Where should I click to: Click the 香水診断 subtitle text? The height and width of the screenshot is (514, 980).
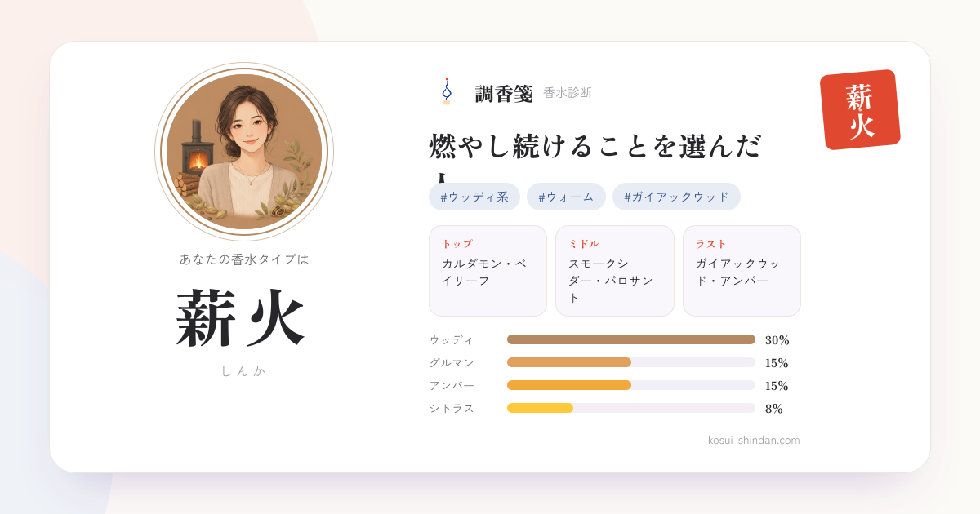point(568,93)
